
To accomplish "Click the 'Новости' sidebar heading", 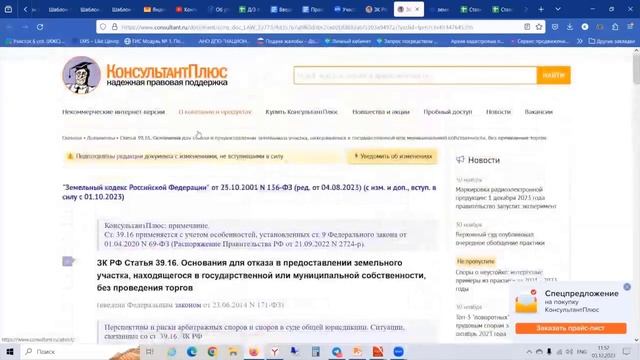I will pos(484,160).
